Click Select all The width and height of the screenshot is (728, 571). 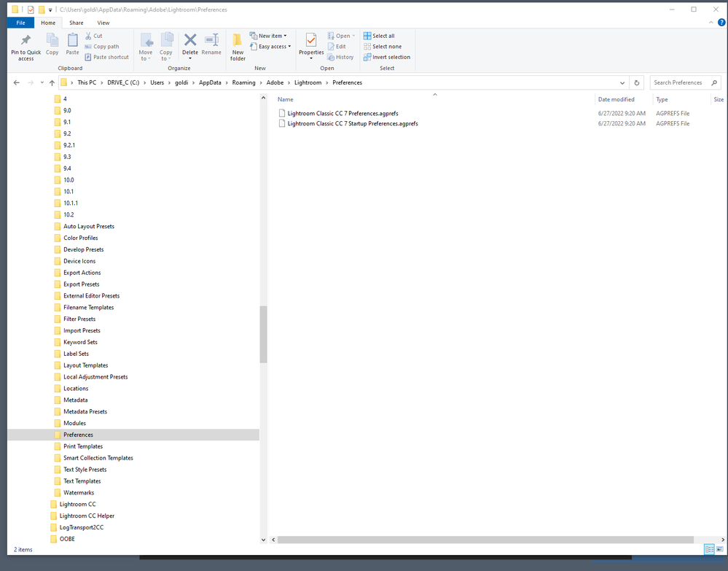pyautogui.click(x=380, y=36)
